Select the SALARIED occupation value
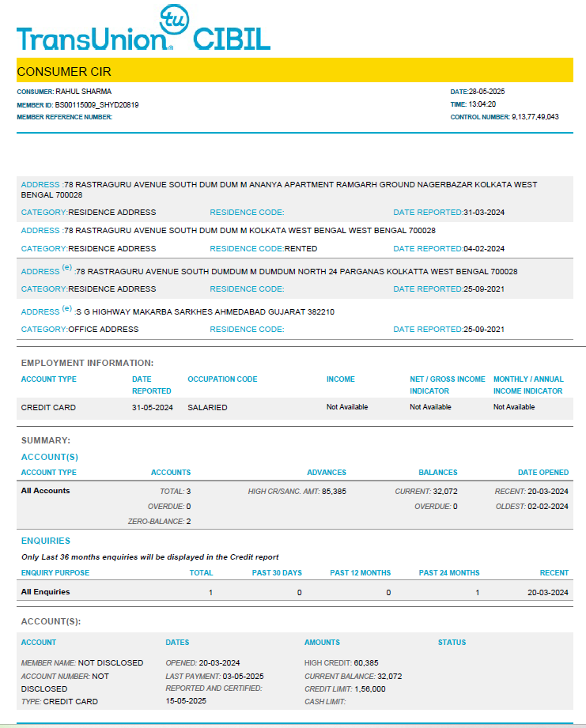This screenshot has width=586, height=728. coord(207,407)
